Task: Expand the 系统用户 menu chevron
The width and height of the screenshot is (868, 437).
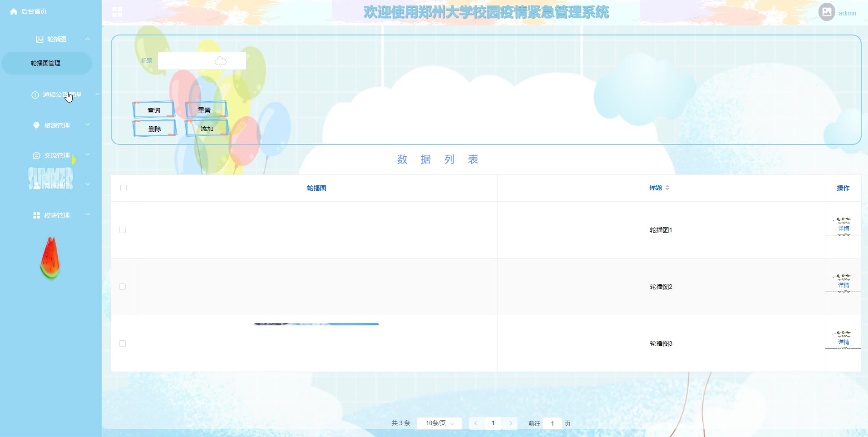Action: 88,184
